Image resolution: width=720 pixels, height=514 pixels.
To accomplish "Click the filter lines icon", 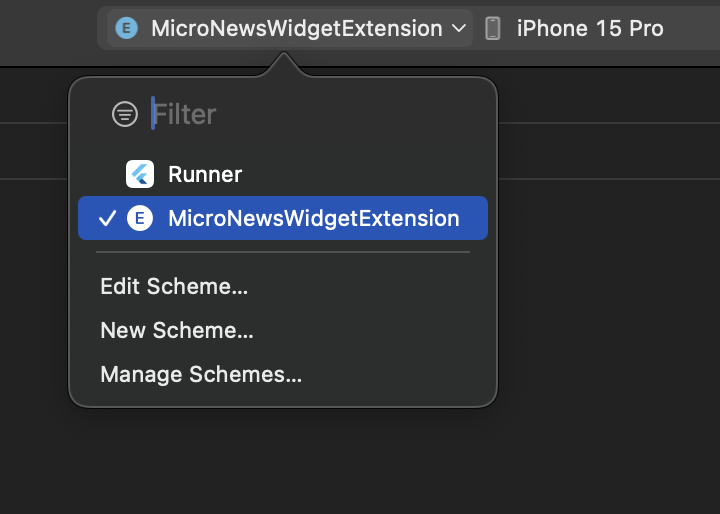I will (124, 114).
